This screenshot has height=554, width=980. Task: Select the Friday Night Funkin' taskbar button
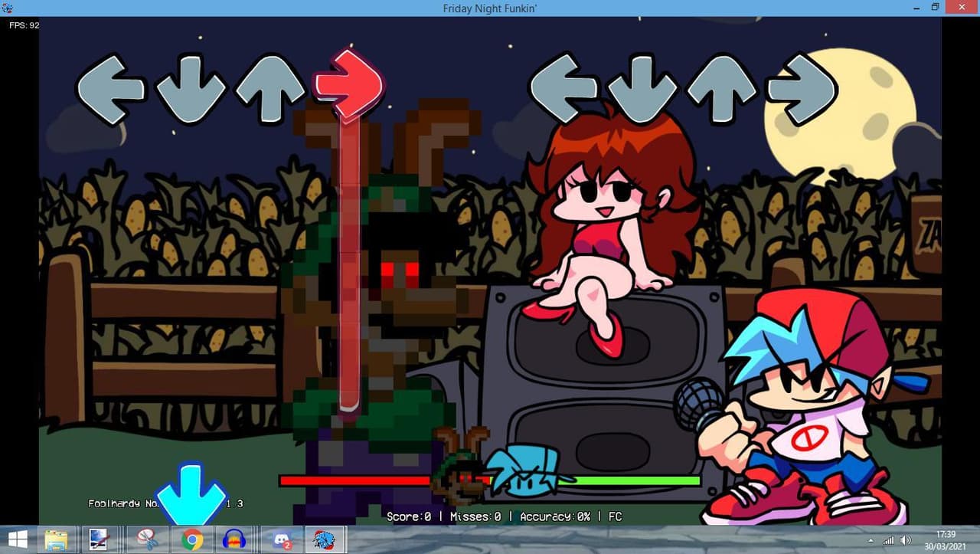(325, 539)
